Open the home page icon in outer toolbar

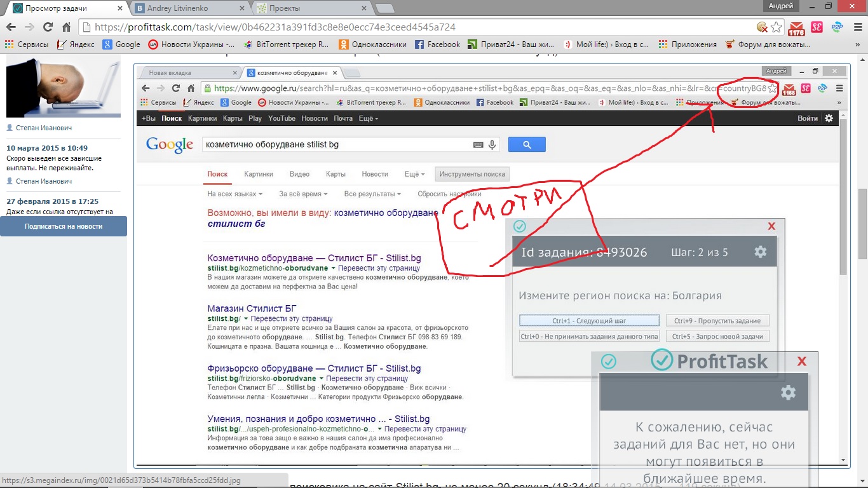[x=66, y=27]
